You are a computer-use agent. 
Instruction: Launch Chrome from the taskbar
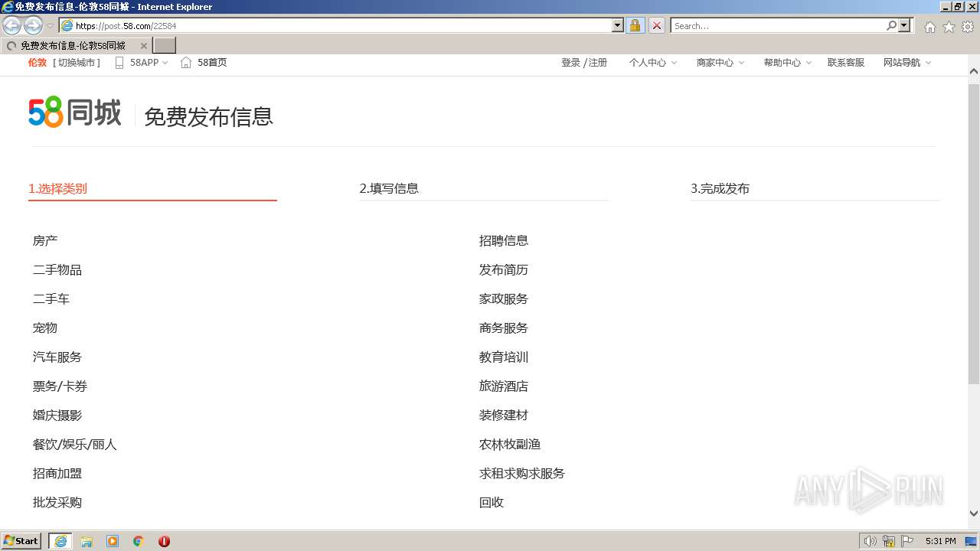(139, 541)
